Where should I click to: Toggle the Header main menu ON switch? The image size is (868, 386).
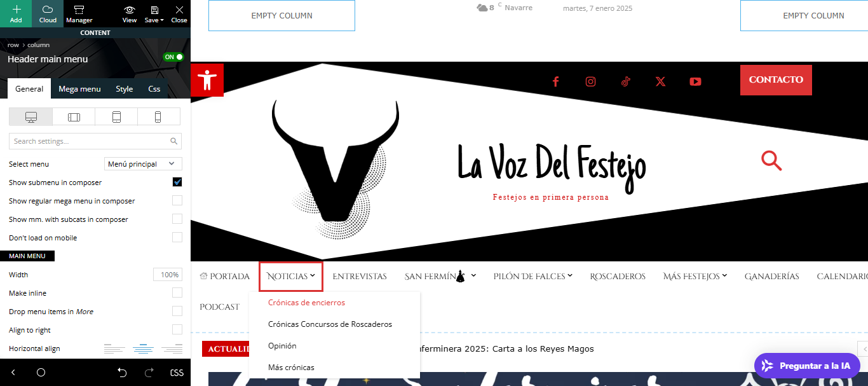[x=173, y=57]
